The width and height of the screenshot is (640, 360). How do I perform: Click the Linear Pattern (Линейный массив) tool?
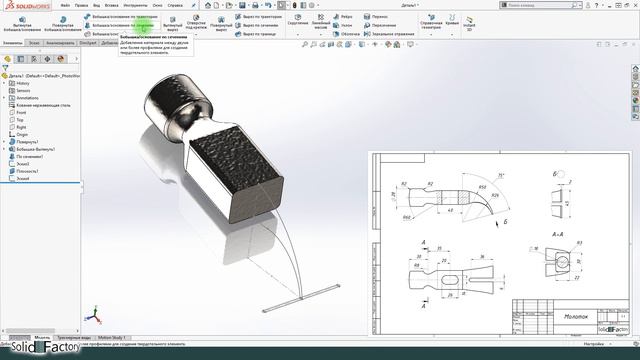[x=321, y=22]
